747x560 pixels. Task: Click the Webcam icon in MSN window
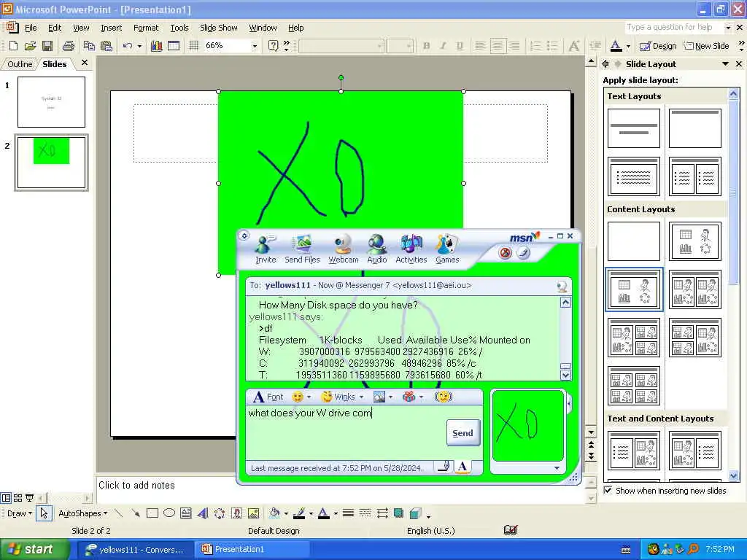tap(343, 249)
